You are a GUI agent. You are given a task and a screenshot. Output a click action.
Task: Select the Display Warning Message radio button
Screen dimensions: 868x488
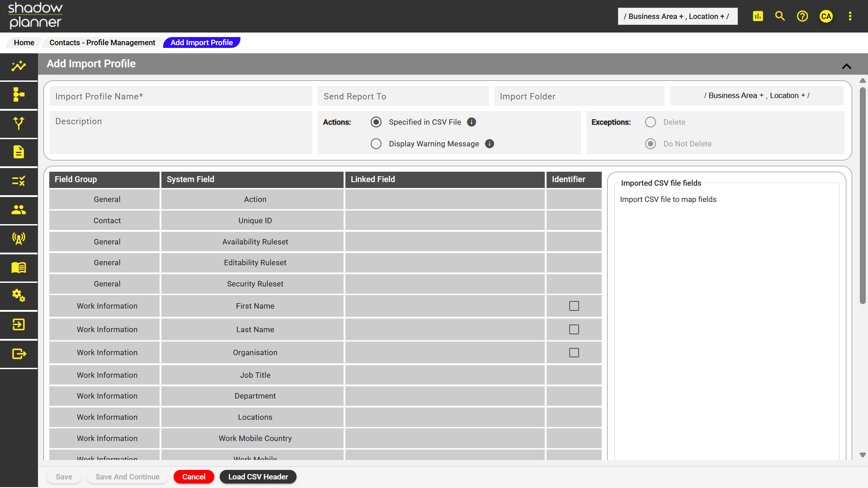pos(376,144)
